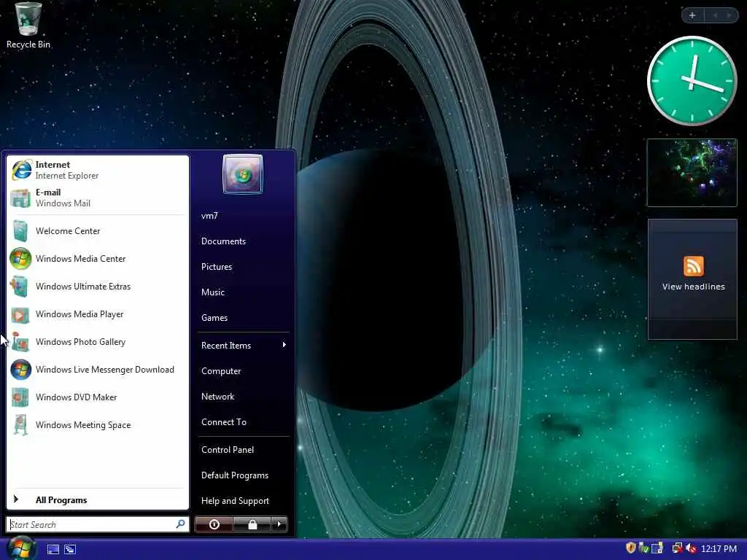The width and height of the screenshot is (747, 560).
Task: Open Windows Security Center shield tray icon
Action: point(631,548)
